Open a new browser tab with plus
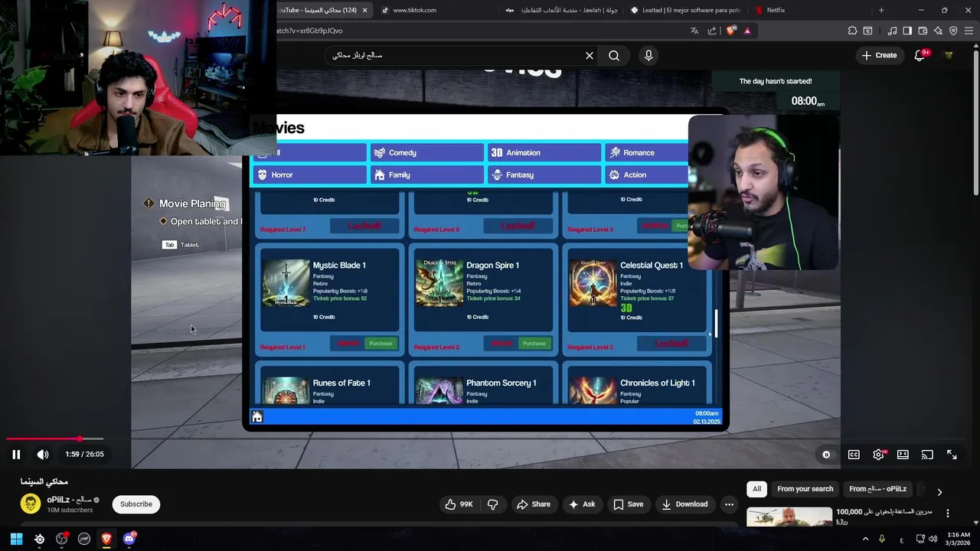Viewport: 980px width, 551px height. tap(881, 10)
